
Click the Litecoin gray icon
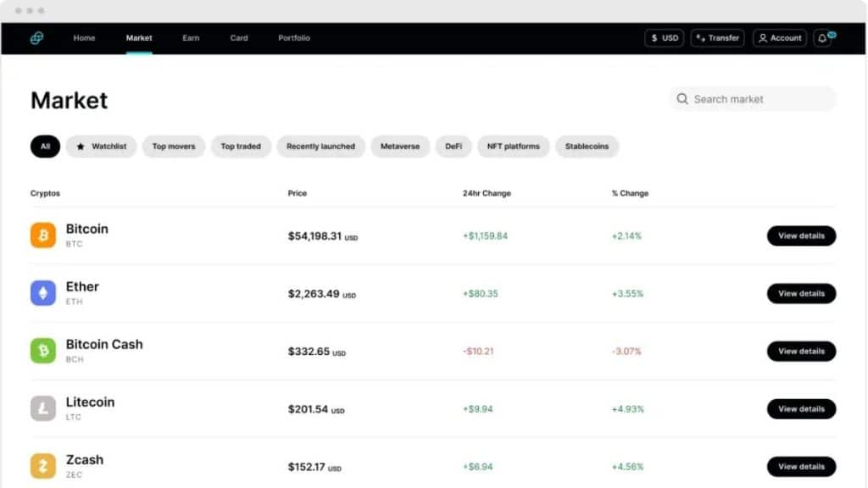[x=43, y=408]
